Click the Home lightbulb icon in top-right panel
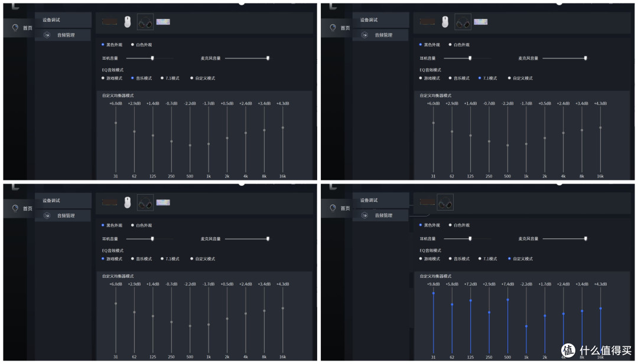This screenshot has width=638, height=364. [x=333, y=28]
